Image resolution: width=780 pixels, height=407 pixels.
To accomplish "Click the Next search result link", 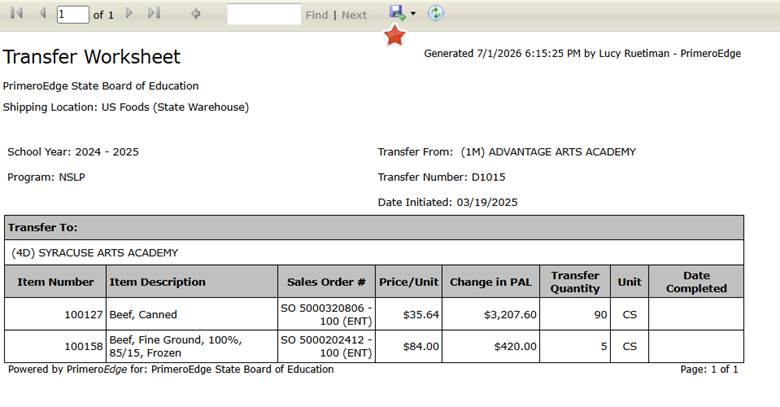I will pyautogui.click(x=354, y=15).
